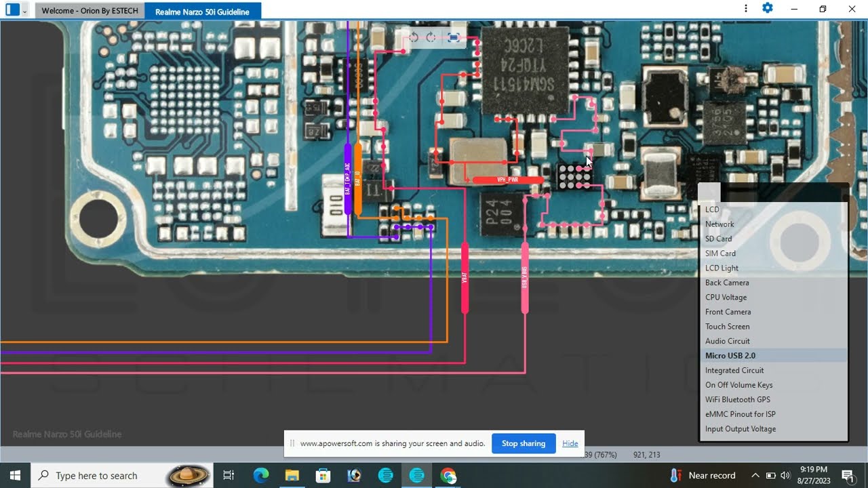Click the P24 004 chip on board
Screen dimensions: 868x488
pyautogui.click(x=502, y=215)
